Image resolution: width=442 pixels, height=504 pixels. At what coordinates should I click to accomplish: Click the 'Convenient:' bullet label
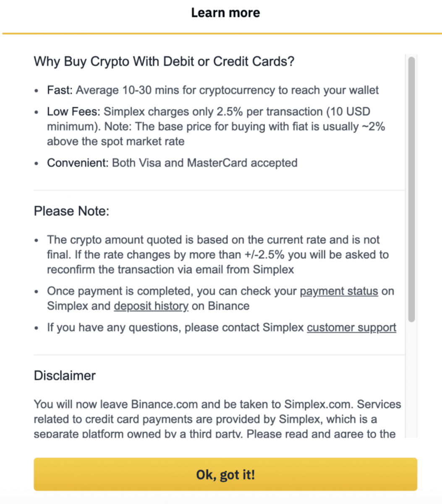78,163
